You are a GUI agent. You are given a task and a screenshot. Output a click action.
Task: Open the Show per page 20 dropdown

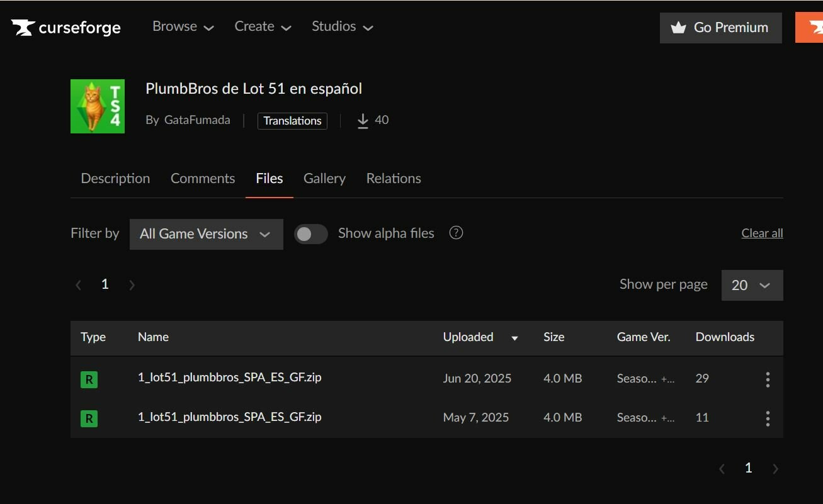(752, 285)
